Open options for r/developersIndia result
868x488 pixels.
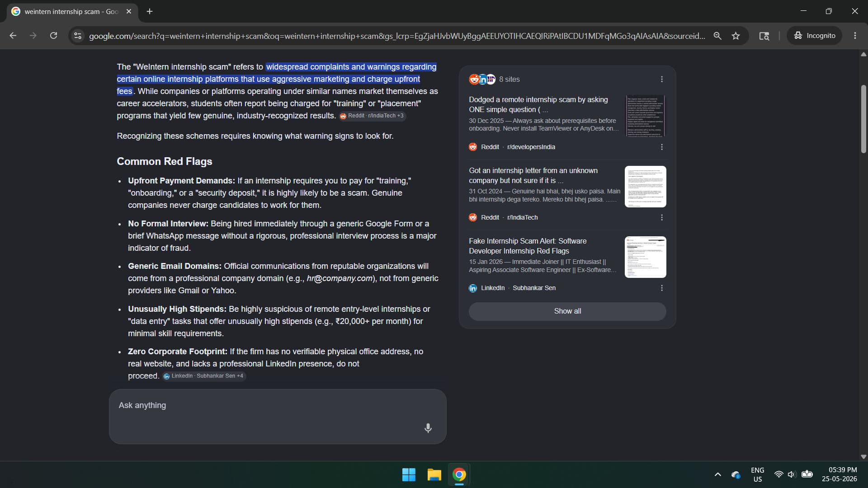(x=662, y=147)
